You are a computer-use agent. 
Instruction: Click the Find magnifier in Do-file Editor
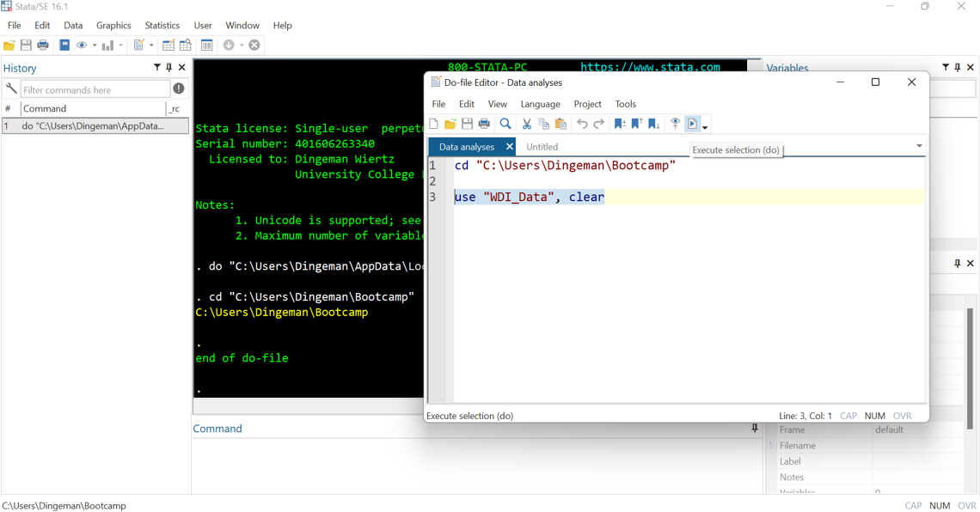[505, 124]
